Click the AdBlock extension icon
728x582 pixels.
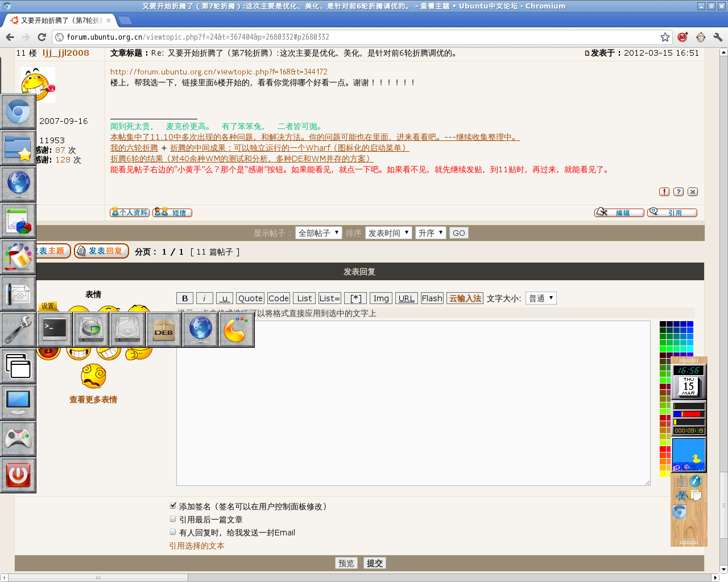[x=683, y=37]
